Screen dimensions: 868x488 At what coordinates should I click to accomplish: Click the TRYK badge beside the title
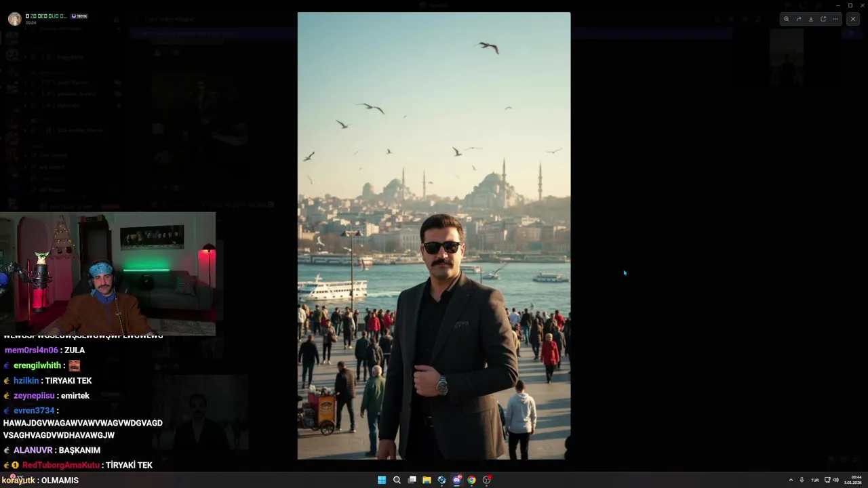79,16
